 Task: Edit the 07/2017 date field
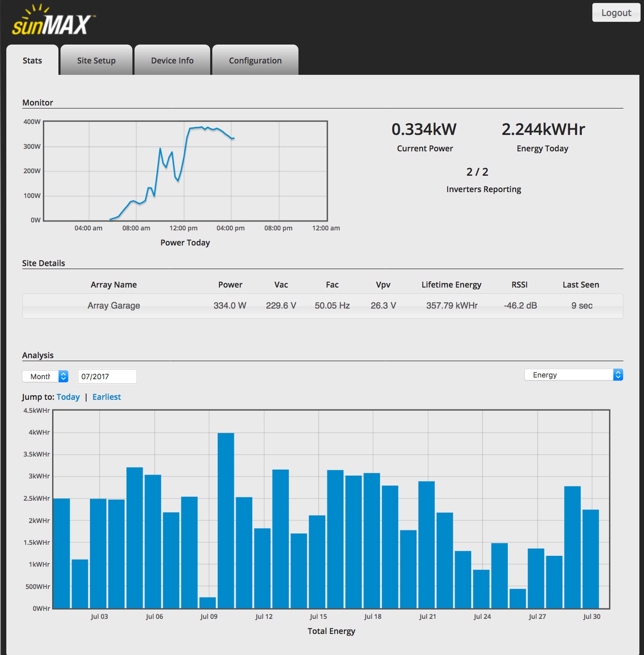pos(107,376)
